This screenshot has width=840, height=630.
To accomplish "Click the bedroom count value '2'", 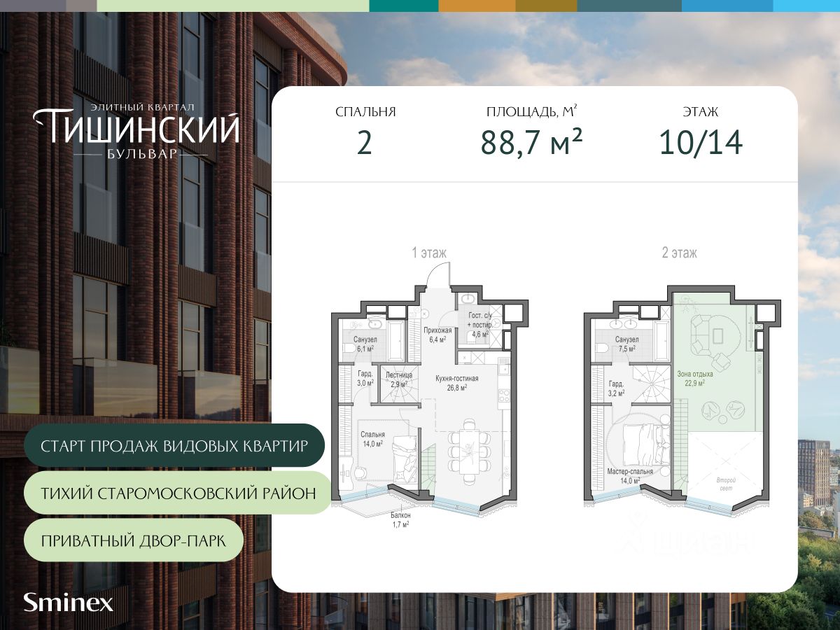I will point(364,143).
